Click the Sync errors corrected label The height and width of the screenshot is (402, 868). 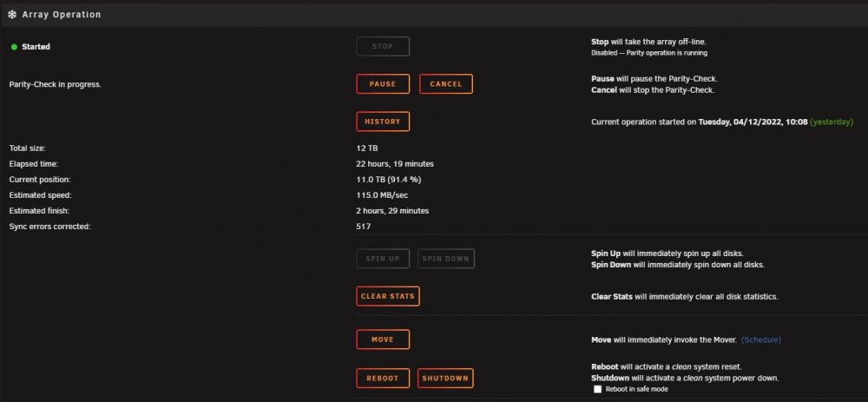tap(49, 226)
